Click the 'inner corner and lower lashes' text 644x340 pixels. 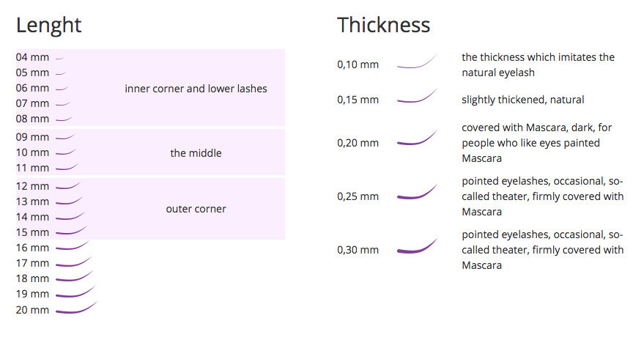196,89
